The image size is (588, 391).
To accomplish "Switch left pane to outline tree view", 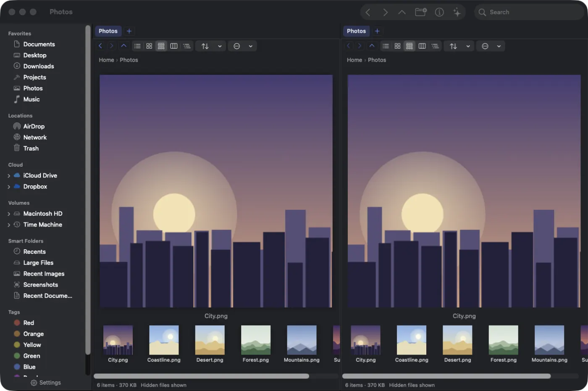I will click(x=187, y=46).
